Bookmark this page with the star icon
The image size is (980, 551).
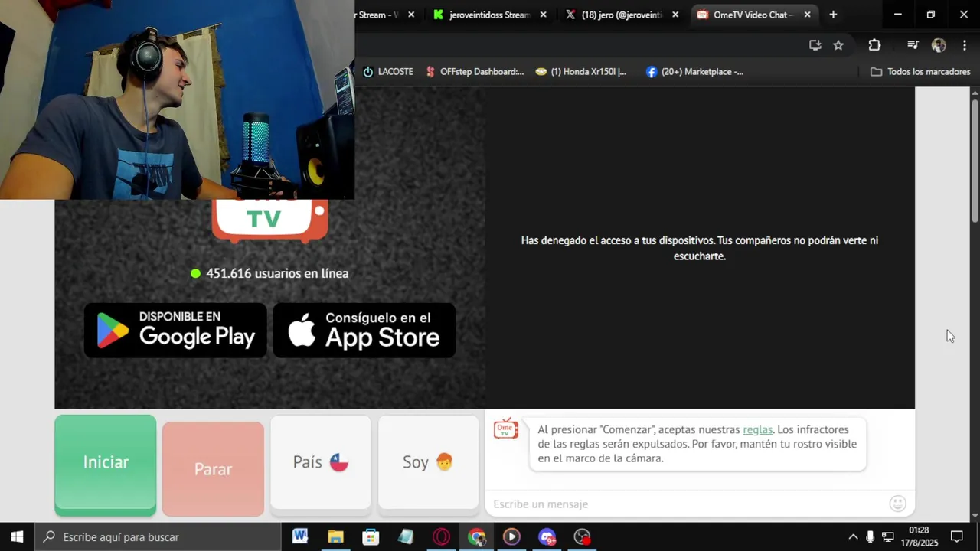coord(838,45)
